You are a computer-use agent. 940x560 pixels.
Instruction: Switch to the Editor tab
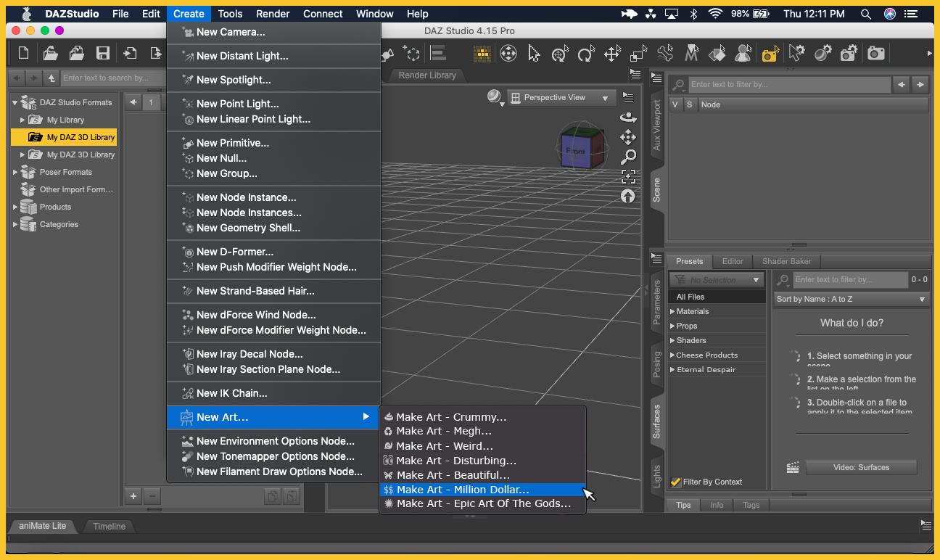point(732,261)
